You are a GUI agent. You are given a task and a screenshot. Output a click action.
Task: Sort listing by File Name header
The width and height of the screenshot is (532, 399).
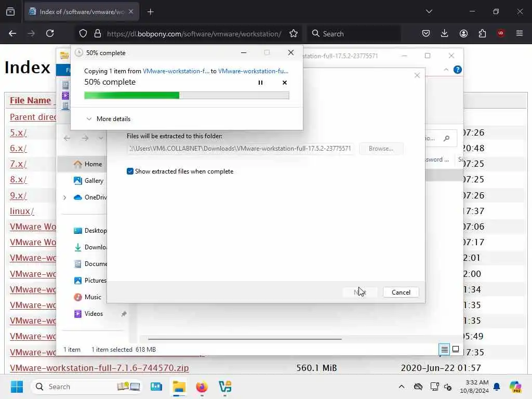point(30,100)
